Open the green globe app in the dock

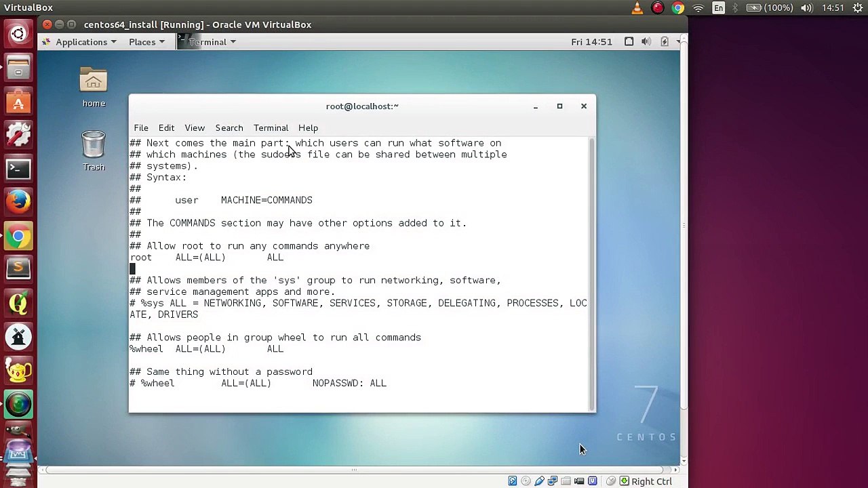(18, 405)
